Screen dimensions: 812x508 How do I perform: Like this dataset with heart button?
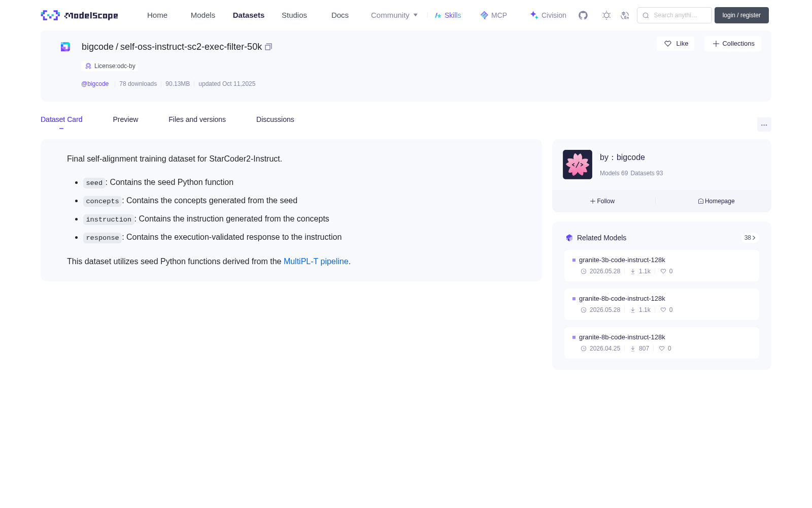pos(675,44)
